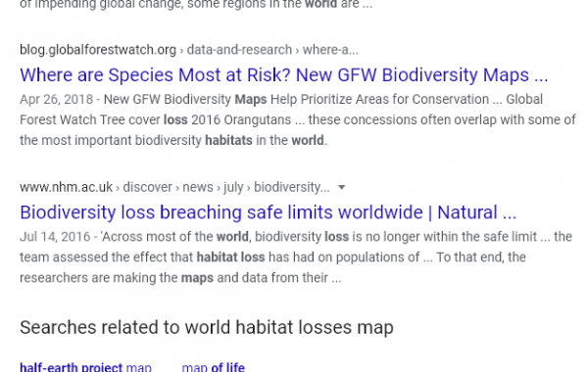Open related search 'map of life'
The width and height of the screenshot is (588, 372).
coord(213,367)
